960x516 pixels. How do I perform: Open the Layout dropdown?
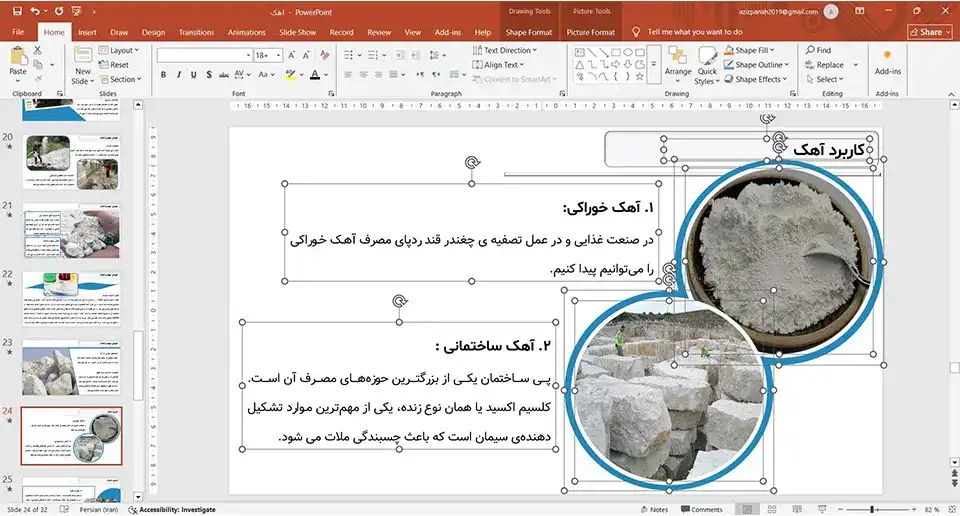pyautogui.click(x=119, y=50)
